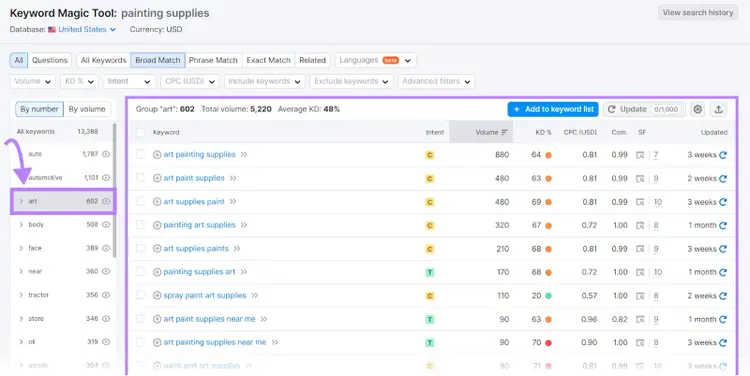Tick the select-all checkbox in header

click(140, 133)
